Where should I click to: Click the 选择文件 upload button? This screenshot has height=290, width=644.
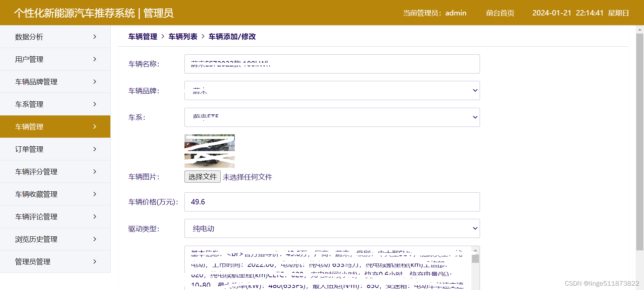[203, 177]
